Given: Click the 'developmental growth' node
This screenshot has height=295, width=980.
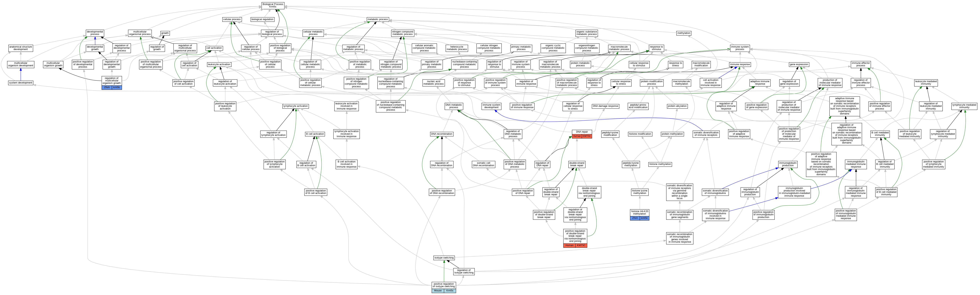Looking at the screenshot, I should pos(95,48).
